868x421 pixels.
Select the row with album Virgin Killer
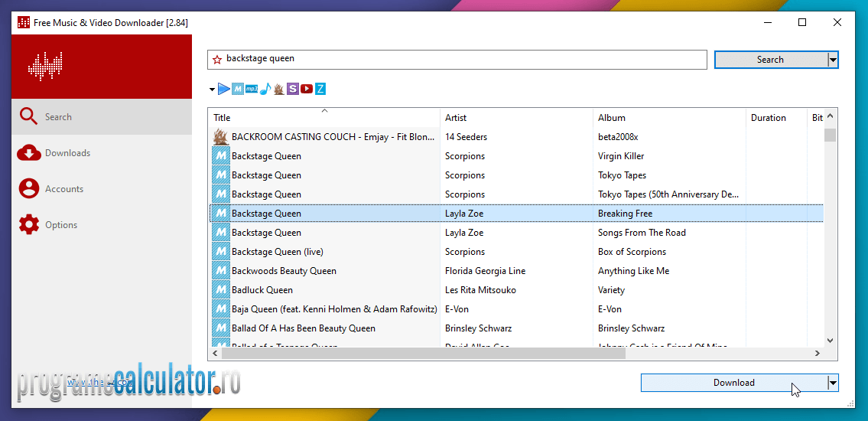[516, 156]
